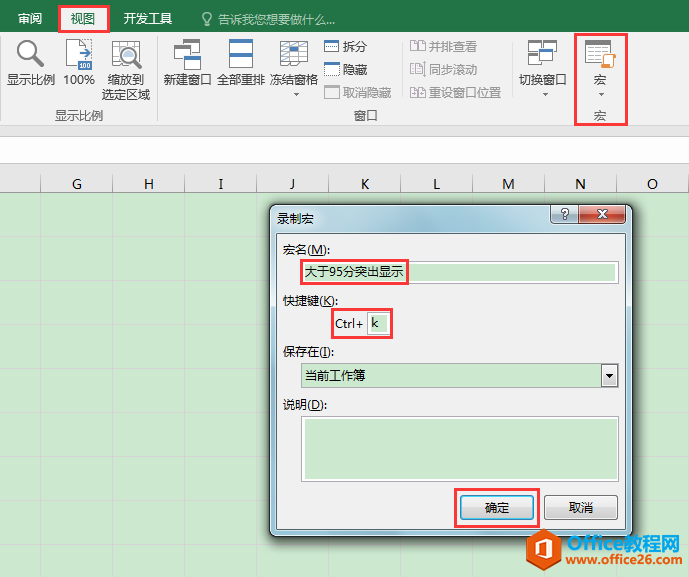Select column G header
Viewport: 689px width, 577px height.
(77, 184)
